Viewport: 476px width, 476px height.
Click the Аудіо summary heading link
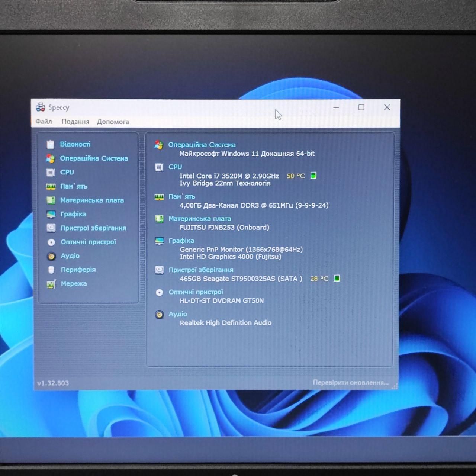(x=178, y=314)
